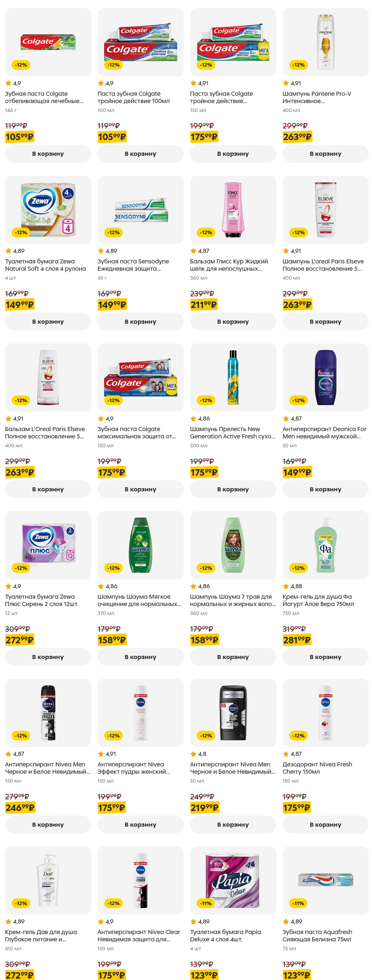
Task: Click the star rating icon for Nivea Fresh Cherry
Action: 286,754
